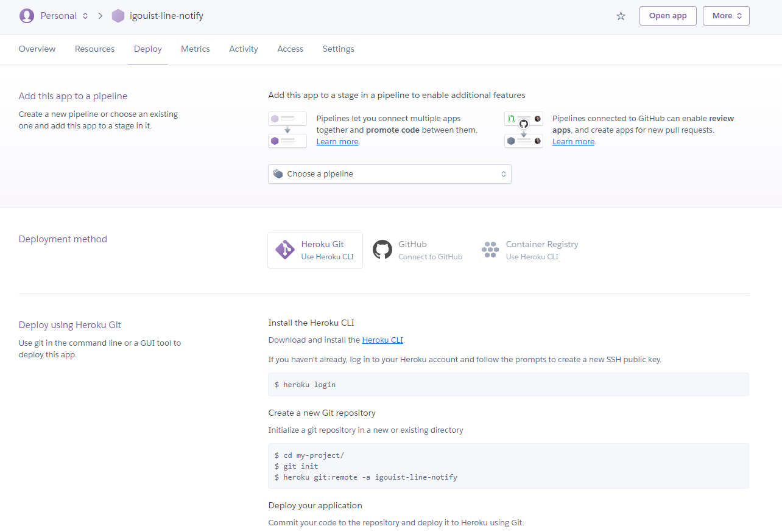Click the Deployment method heading
The height and width of the screenshot is (532, 782).
click(63, 239)
